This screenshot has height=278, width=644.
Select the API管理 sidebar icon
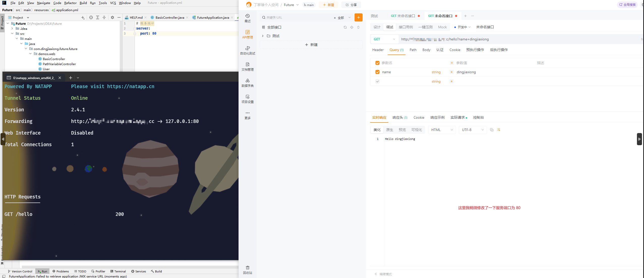pos(247,34)
